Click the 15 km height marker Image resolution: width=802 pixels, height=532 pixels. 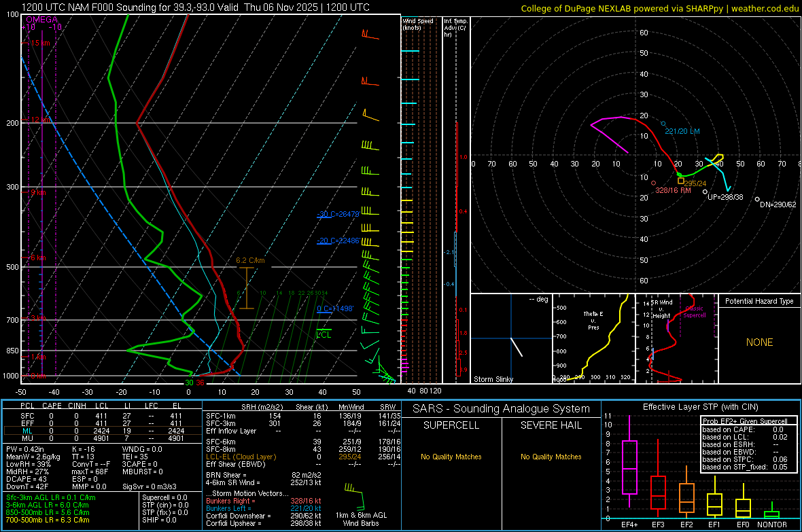(x=40, y=43)
